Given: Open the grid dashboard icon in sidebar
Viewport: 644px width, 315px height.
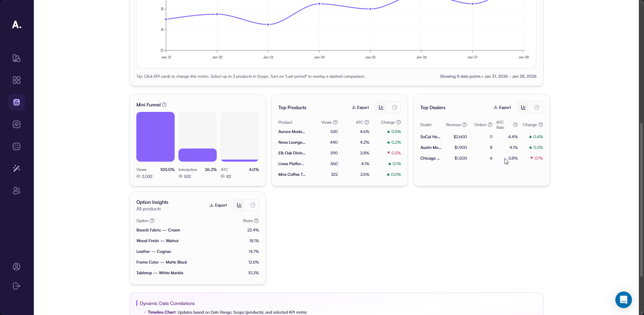Looking at the screenshot, I should tap(16, 80).
